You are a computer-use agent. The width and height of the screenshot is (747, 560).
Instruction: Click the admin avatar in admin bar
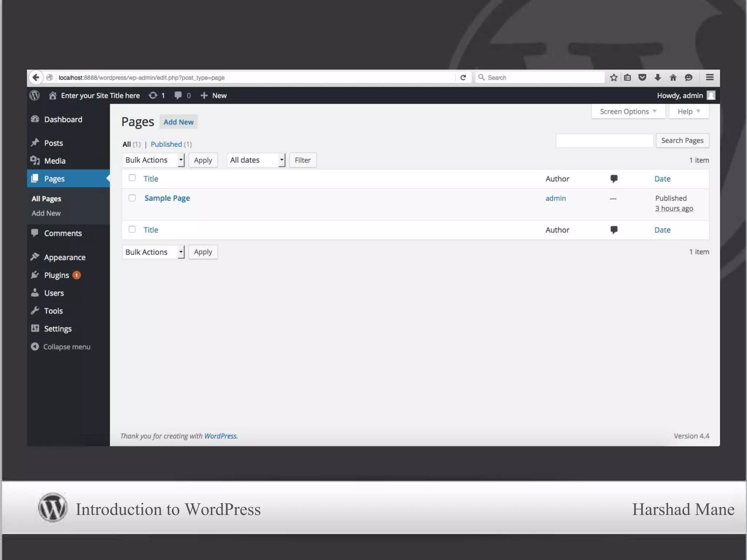(711, 96)
